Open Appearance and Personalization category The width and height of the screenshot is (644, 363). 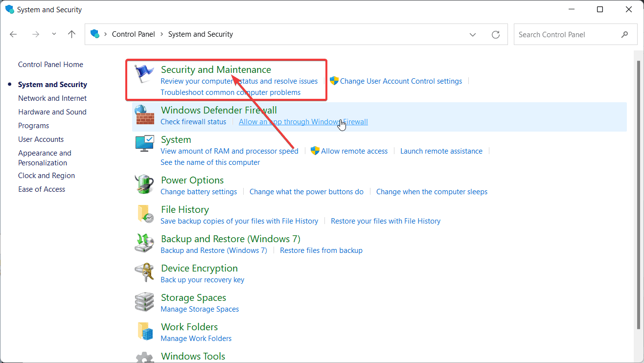pyautogui.click(x=45, y=158)
